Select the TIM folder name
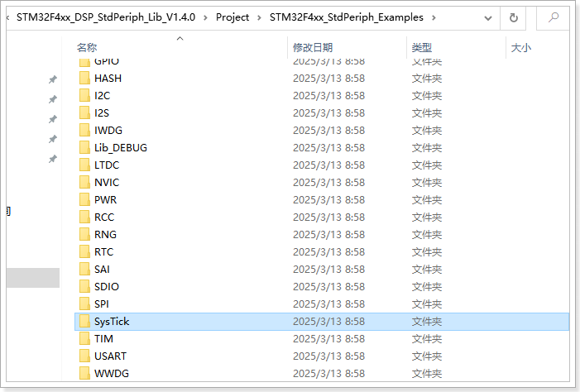The height and width of the screenshot is (392, 580). pyautogui.click(x=103, y=339)
